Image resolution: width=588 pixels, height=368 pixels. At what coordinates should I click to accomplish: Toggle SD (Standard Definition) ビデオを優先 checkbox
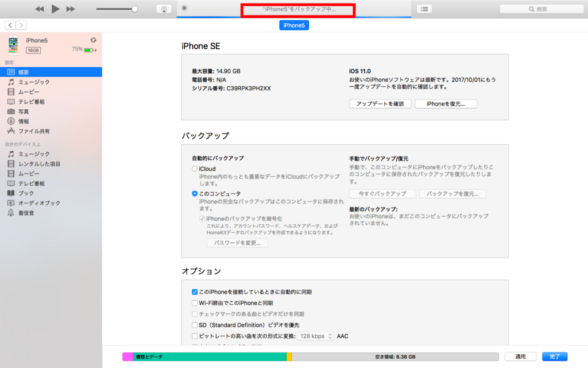195,325
